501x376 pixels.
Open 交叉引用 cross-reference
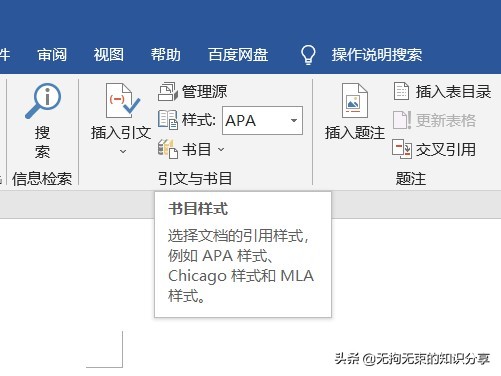coord(446,149)
